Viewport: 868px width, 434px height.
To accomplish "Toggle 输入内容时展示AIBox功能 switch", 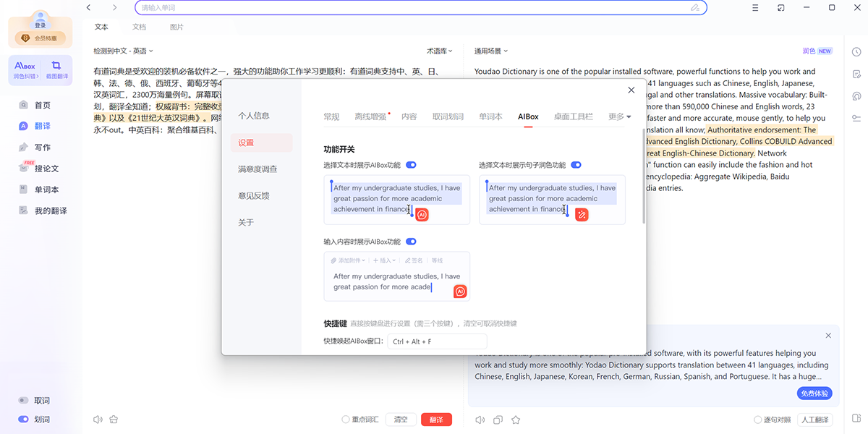I will [x=411, y=242].
